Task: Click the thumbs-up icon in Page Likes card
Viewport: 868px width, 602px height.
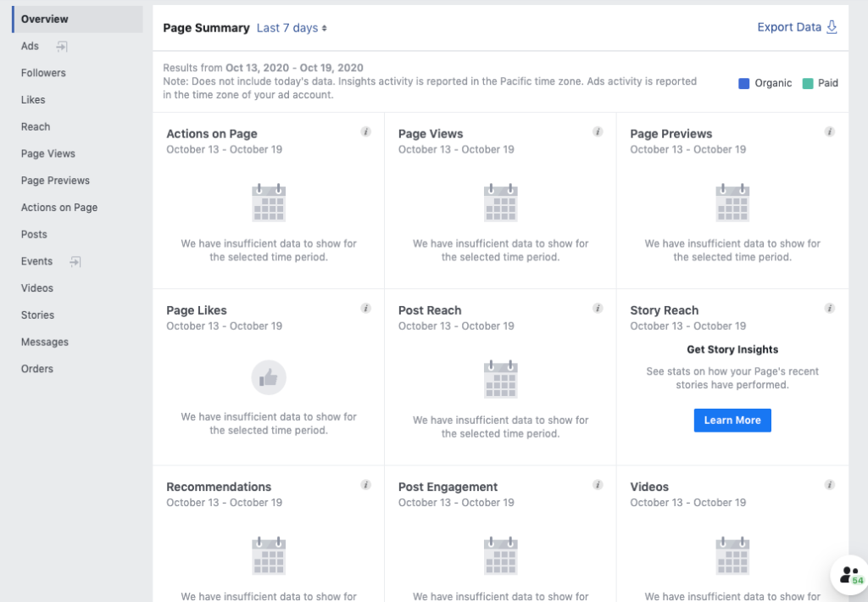Action: [x=269, y=377]
